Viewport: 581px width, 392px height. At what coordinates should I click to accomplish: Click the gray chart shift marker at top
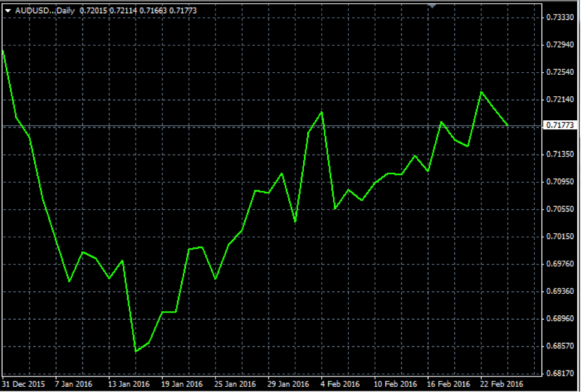tap(432, 5)
